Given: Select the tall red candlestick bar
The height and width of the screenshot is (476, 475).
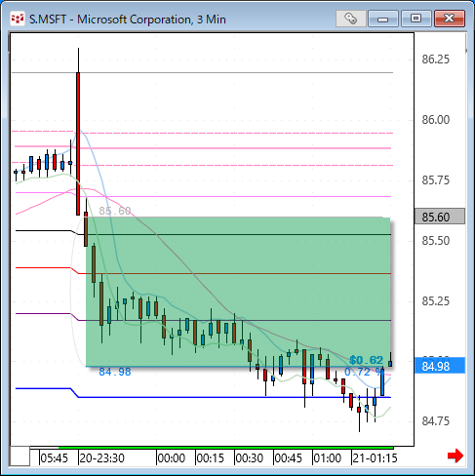Looking at the screenshot, I should [x=78, y=143].
